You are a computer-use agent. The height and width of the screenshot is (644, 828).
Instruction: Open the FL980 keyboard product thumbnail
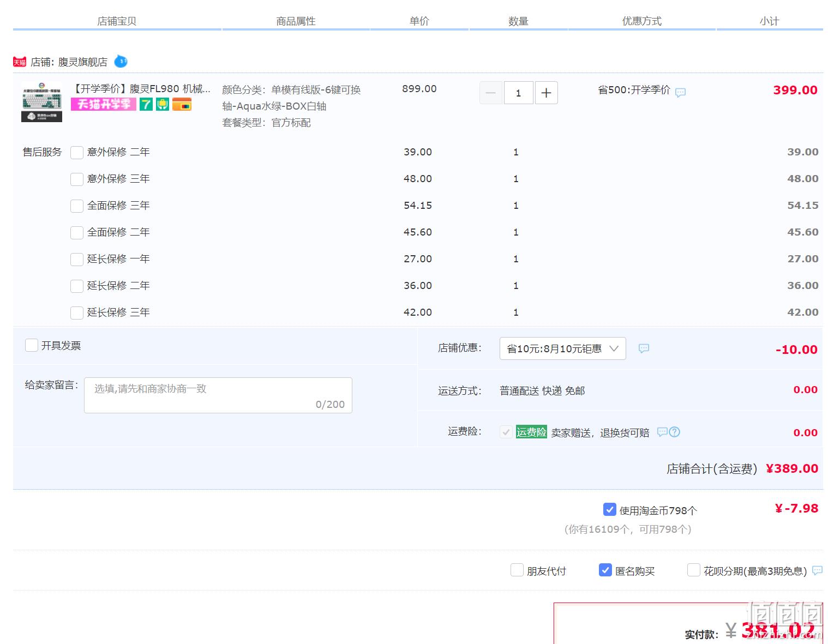[41, 102]
